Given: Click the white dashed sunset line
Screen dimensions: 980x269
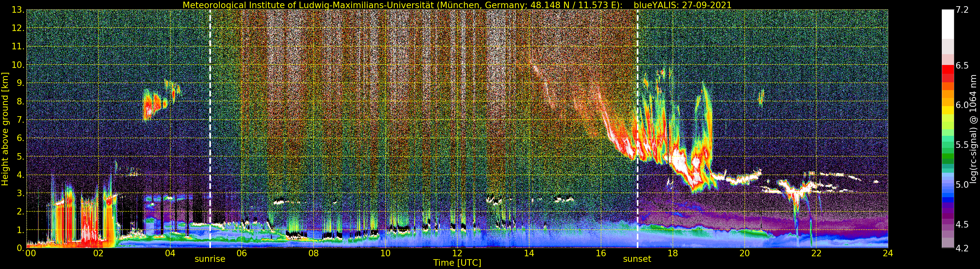Looking at the screenshot, I should tap(637, 129).
